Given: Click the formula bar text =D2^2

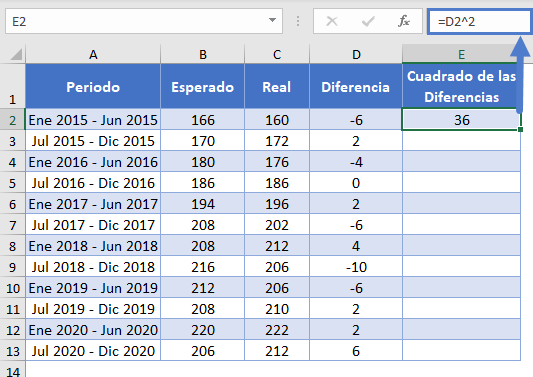Looking at the screenshot, I should tap(456, 22).
